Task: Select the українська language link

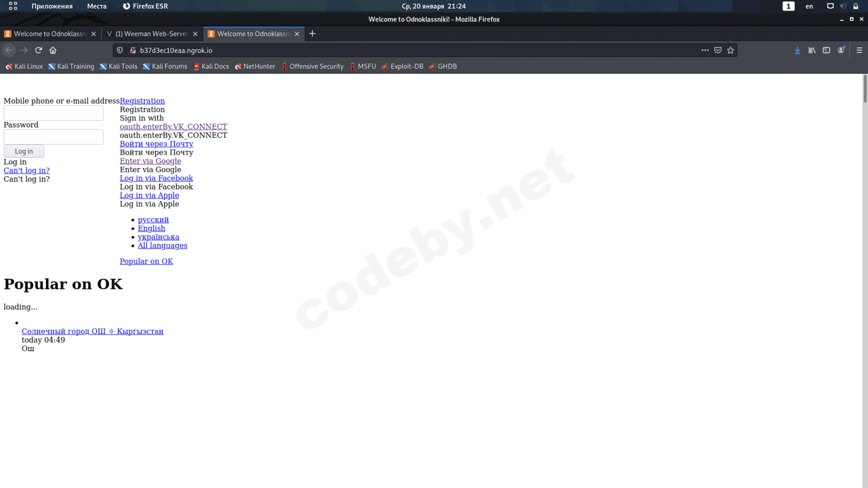Action: (158, 237)
